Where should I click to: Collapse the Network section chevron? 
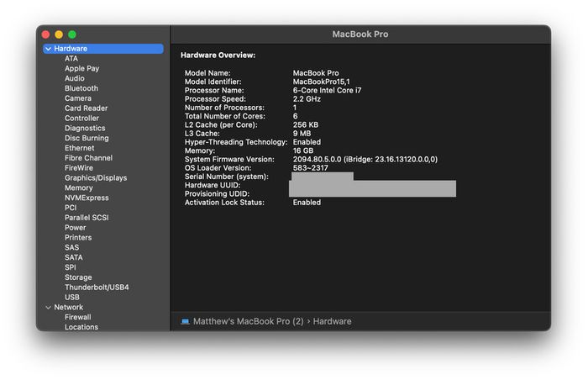coord(49,308)
